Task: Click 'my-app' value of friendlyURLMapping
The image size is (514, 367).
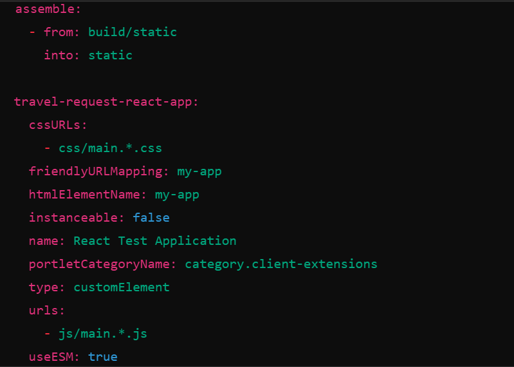Action: pyautogui.click(x=199, y=171)
